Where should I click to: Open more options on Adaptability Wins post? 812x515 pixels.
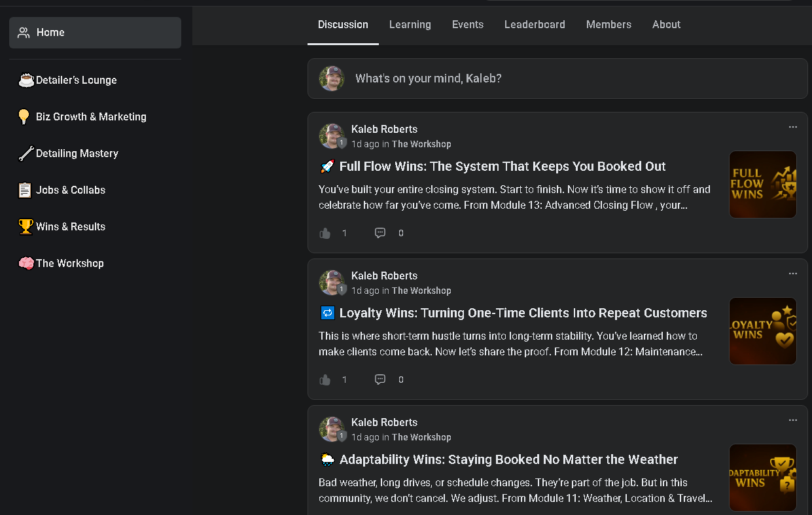click(793, 420)
